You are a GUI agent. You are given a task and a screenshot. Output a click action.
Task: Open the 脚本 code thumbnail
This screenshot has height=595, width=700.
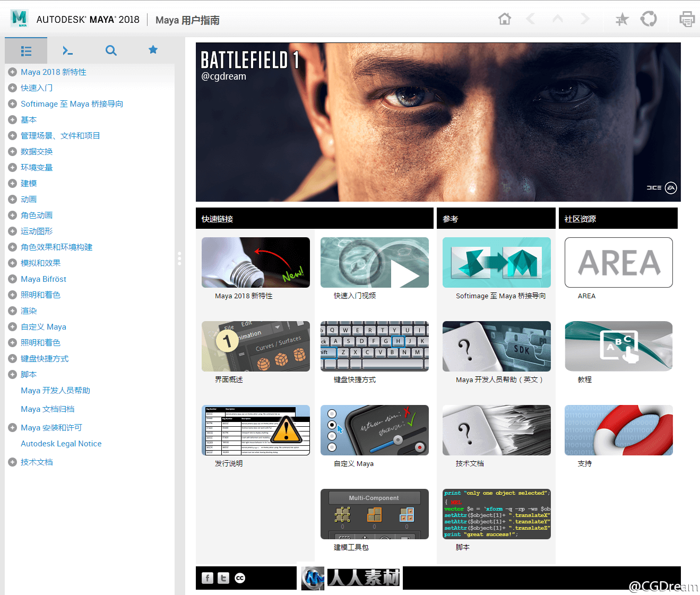coord(497,514)
